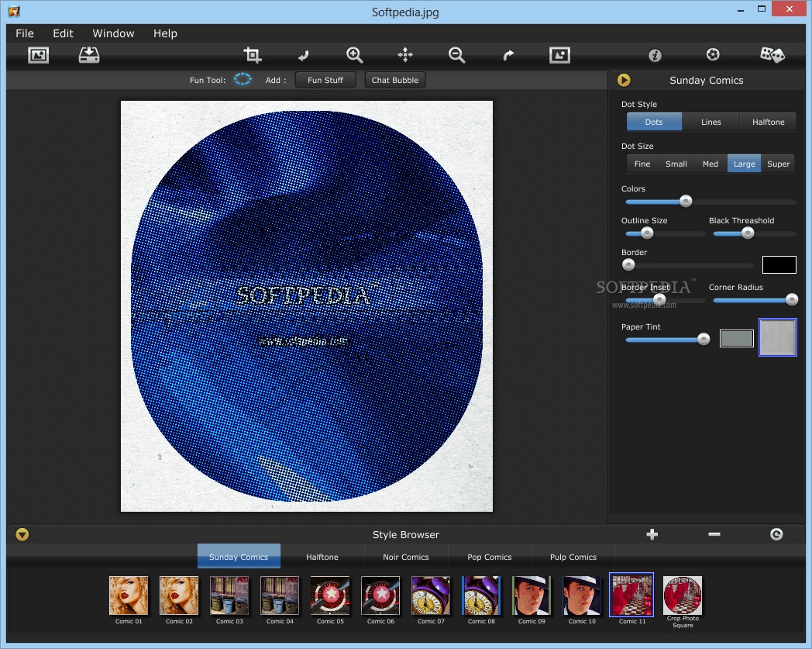Click the zoom in magnifier icon
Screen dimensions: 812x649
[x=355, y=55]
